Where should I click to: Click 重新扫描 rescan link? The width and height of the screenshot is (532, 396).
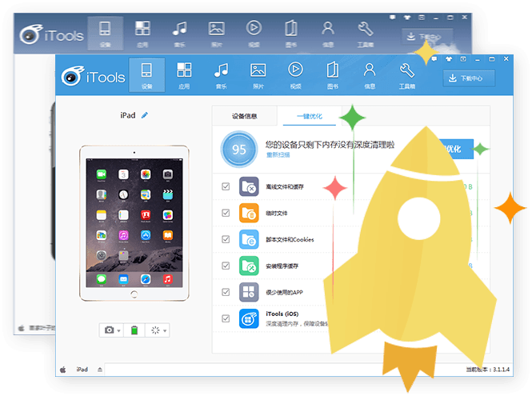[278, 154]
